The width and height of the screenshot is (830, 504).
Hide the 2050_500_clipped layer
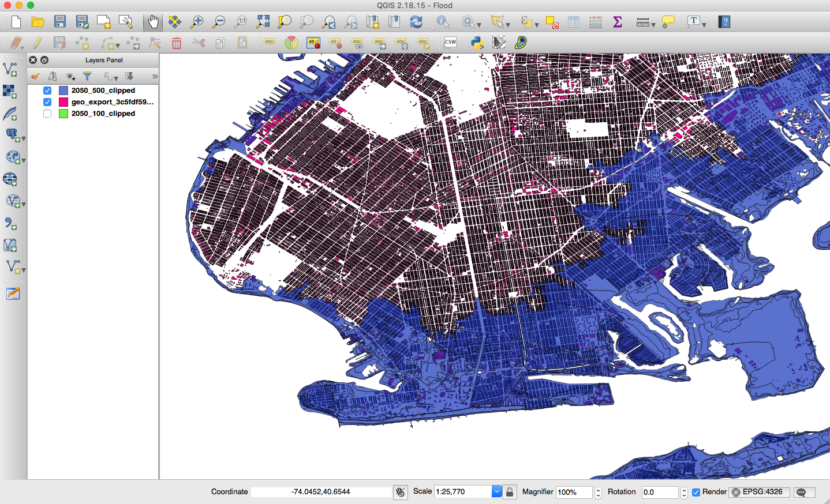[47, 91]
